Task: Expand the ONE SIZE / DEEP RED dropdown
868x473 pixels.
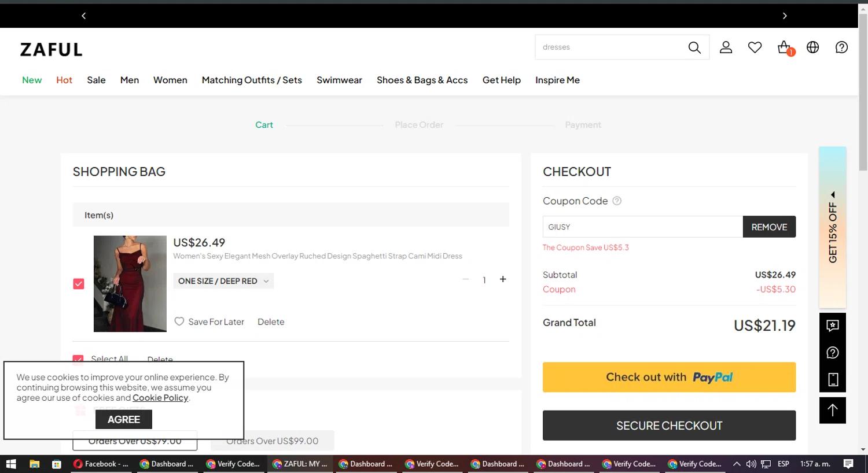Action: pos(223,281)
